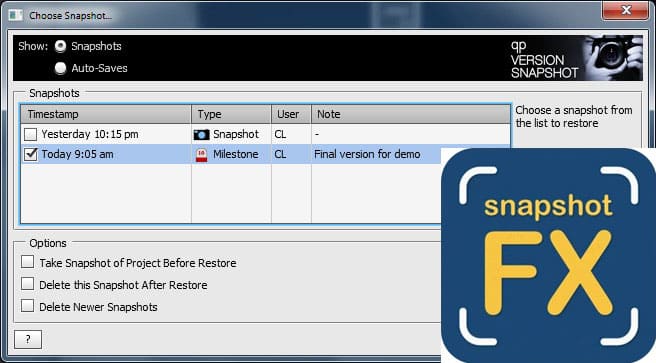Screen dimensions: 656x363
Task: Close the Choose Snapshot dialog
Action: pyautogui.click(x=625, y=10)
